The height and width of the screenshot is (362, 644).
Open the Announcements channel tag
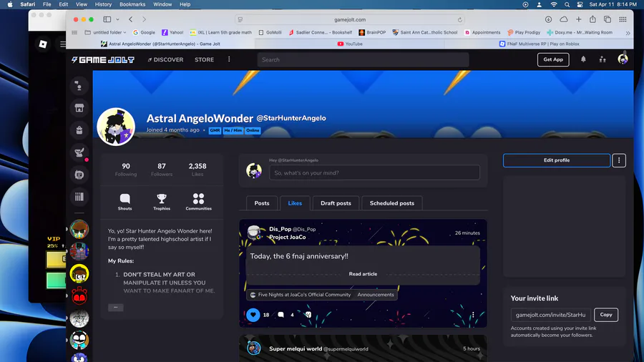[x=376, y=295]
